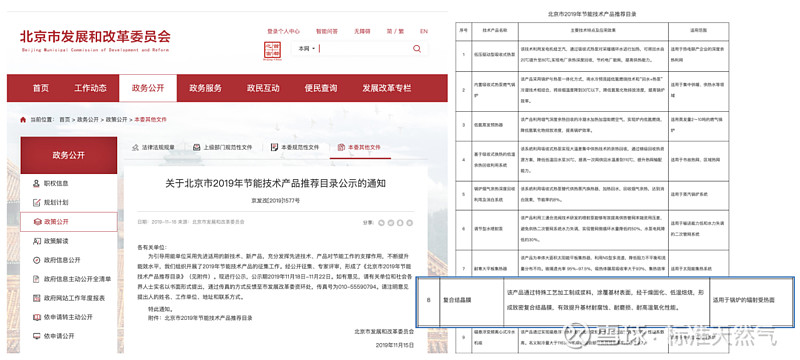Click the search magnifier icon
The width and height of the screenshot is (800, 360).
click(417, 48)
